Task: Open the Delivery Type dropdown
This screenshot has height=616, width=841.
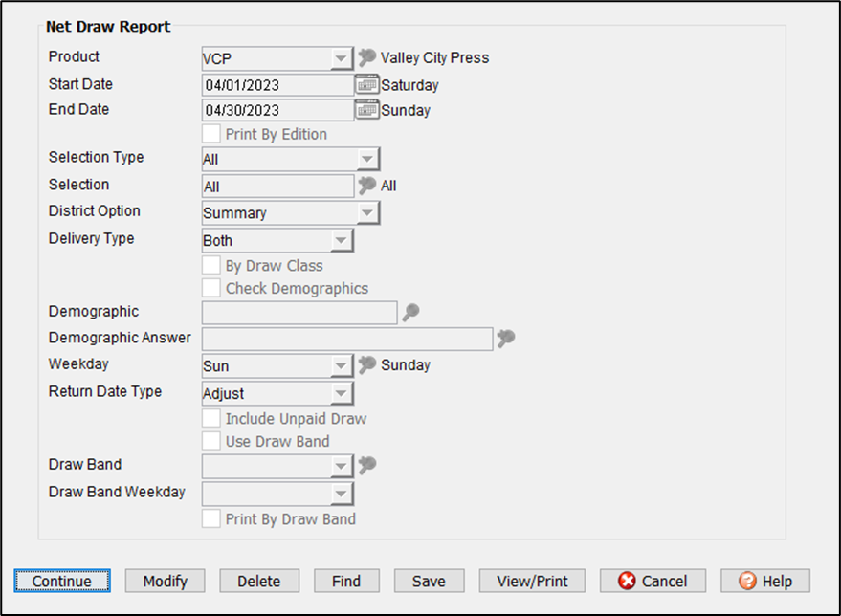Action: pyautogui.click(x=342, y=241)
